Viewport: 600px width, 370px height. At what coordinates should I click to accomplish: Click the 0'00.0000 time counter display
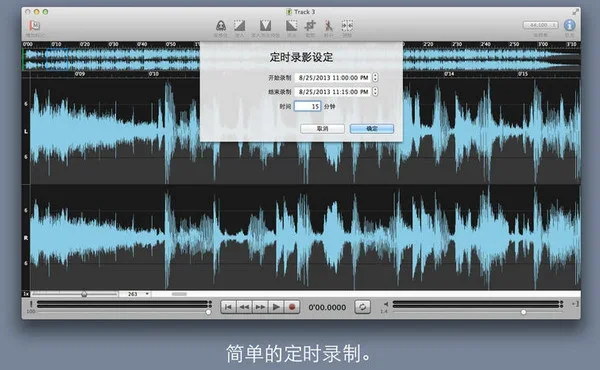pyautogui.click(x=327, y=307)
